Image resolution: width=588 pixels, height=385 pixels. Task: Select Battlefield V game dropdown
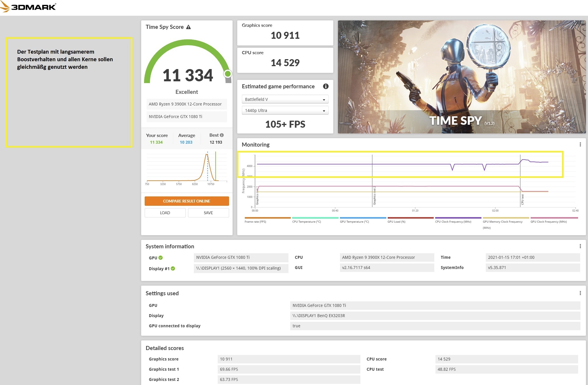click(285, 99)
